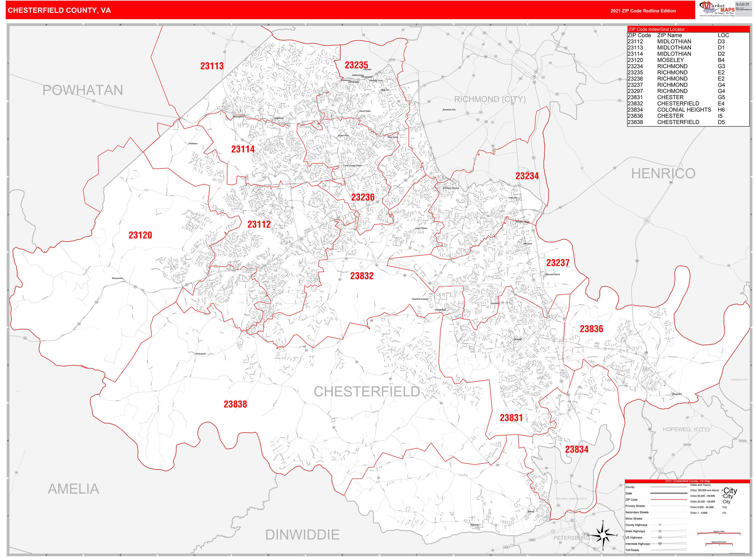Click the HENRICO county label
756x557 pixels.
click(663, 174)
